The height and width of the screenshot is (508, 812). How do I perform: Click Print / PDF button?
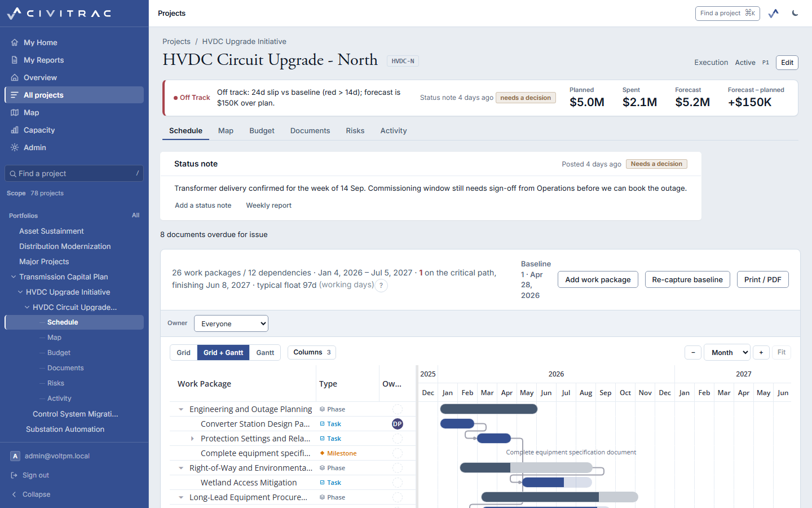[x=762, y=279]
